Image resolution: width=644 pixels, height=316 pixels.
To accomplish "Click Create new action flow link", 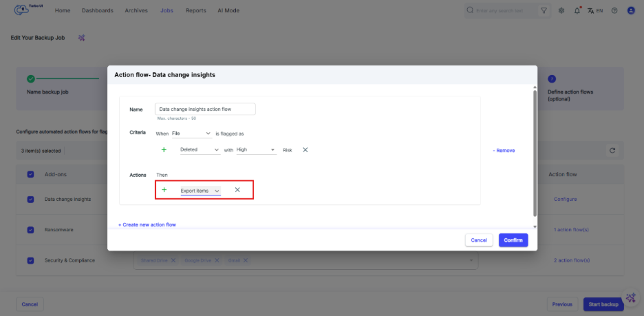I will coord(147,224).
